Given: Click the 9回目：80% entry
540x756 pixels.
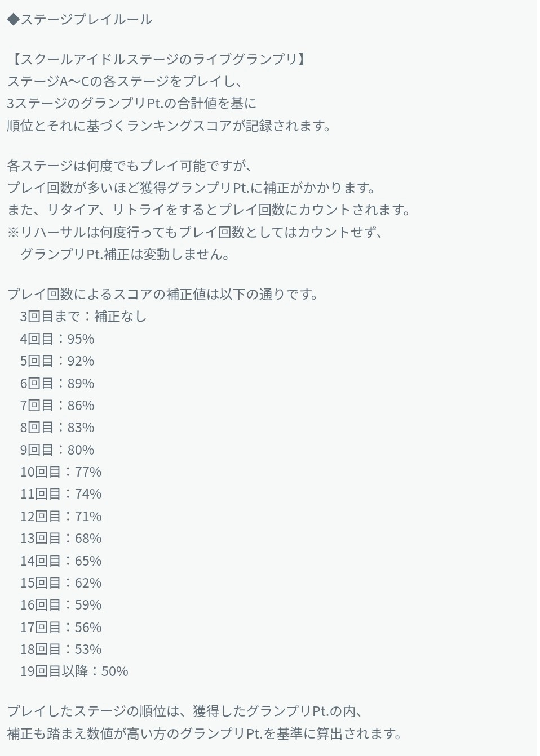Looking at the screenshot, I should pyautogui.click(x=57, y=450).
